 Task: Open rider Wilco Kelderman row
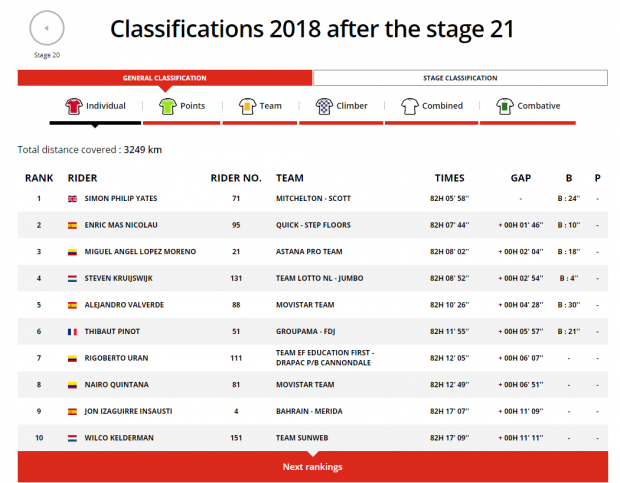tap(313, 438)
